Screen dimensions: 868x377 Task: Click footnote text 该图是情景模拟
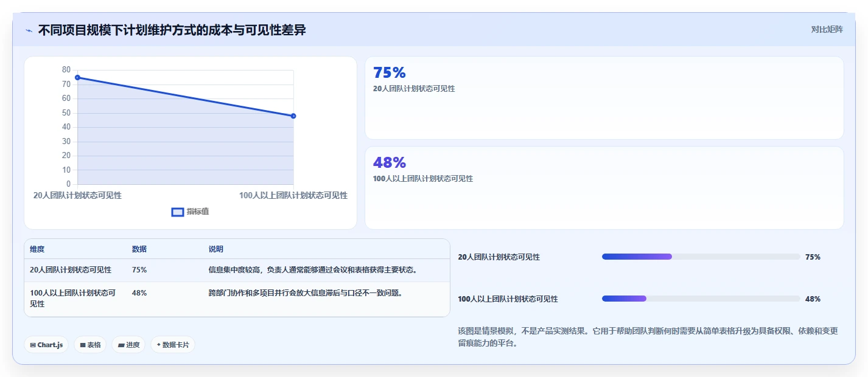(x=648, y=337)
